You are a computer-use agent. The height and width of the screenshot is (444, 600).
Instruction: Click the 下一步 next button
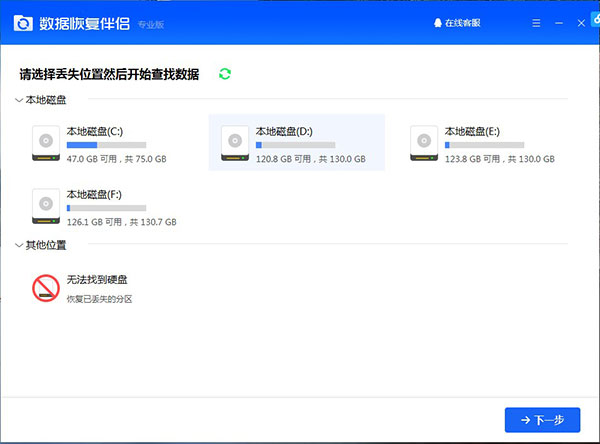tap(542, 420)
